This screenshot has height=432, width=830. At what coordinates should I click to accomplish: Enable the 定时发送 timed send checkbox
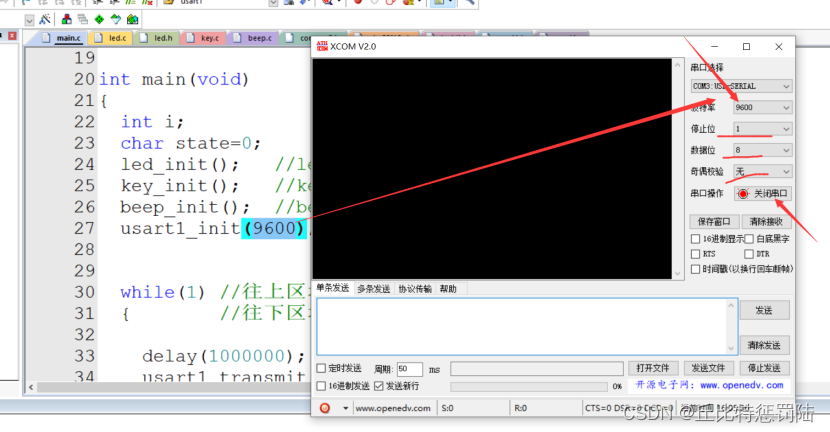click(x=321, y=368)
